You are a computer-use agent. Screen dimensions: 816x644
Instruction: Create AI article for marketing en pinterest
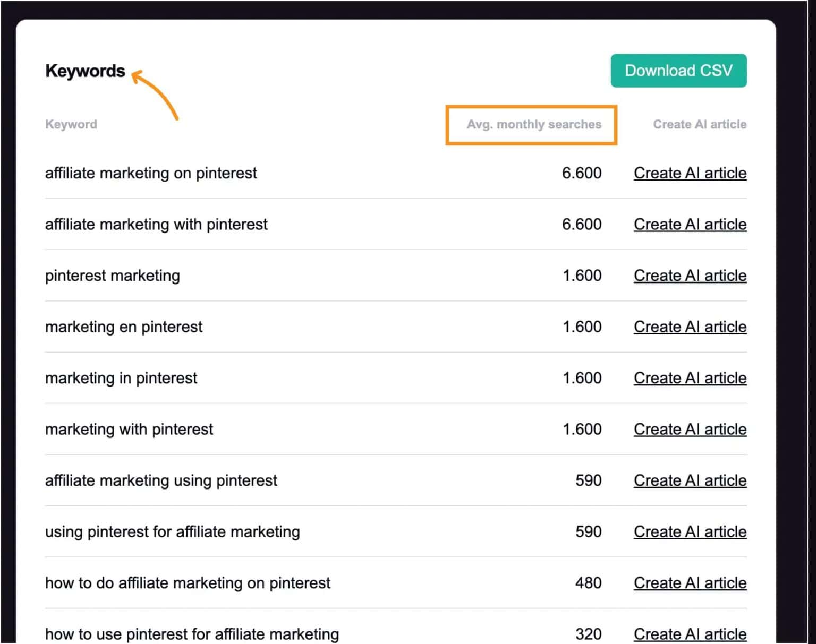(x=690, y=327)
